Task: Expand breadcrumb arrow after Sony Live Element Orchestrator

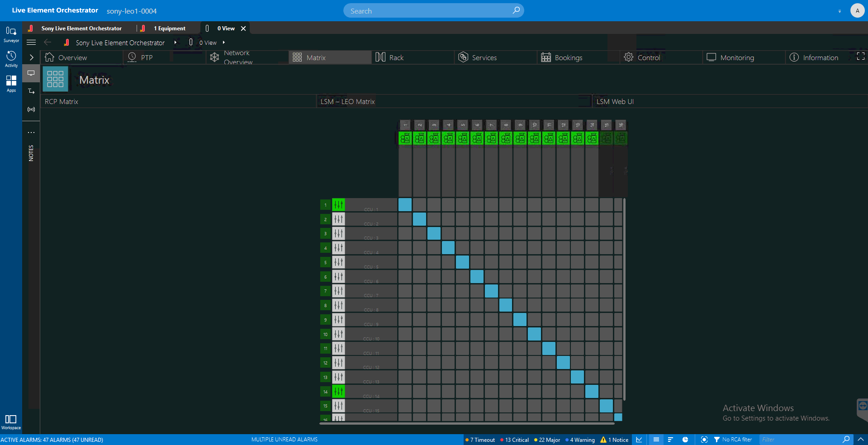Action: coord(175,43)
